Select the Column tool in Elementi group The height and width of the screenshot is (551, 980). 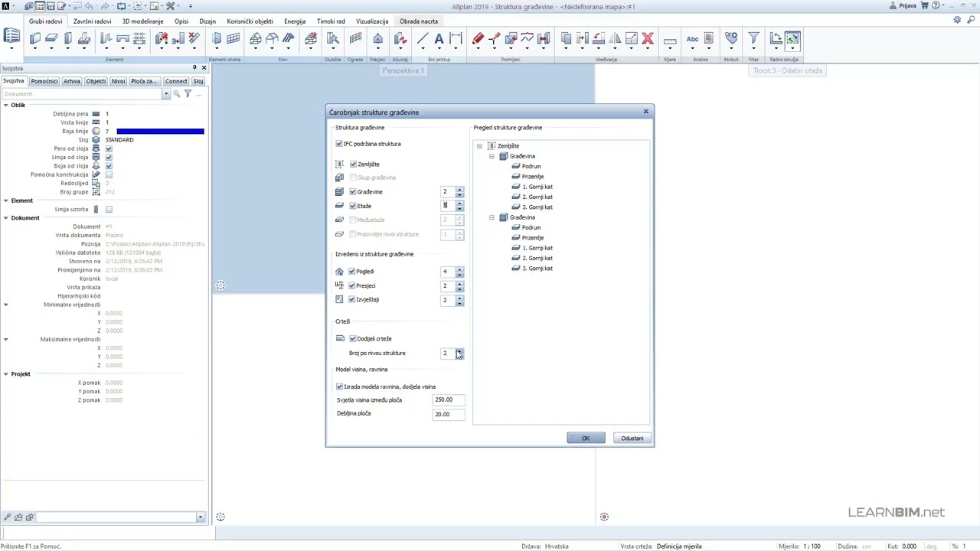(68, 38)
